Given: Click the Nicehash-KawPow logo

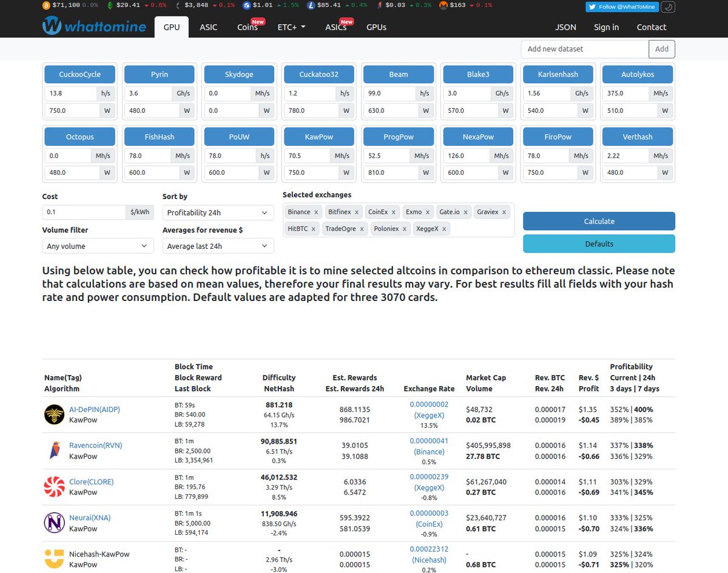Looking at the screenshot, I should (x=55, y=559).
